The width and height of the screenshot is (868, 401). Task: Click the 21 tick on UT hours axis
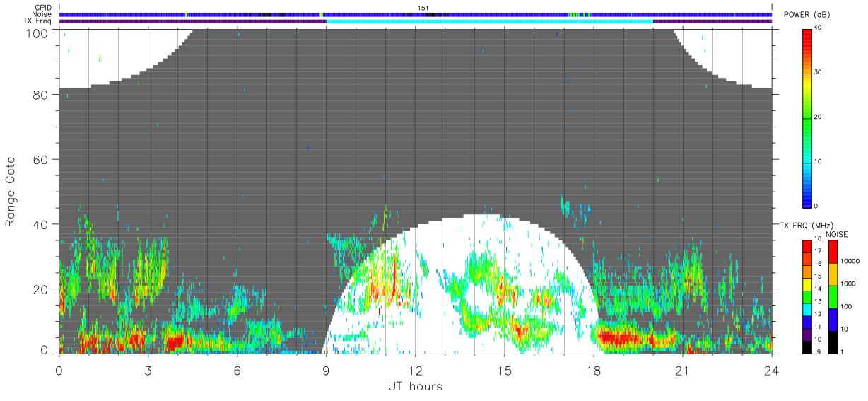[682, 370]
